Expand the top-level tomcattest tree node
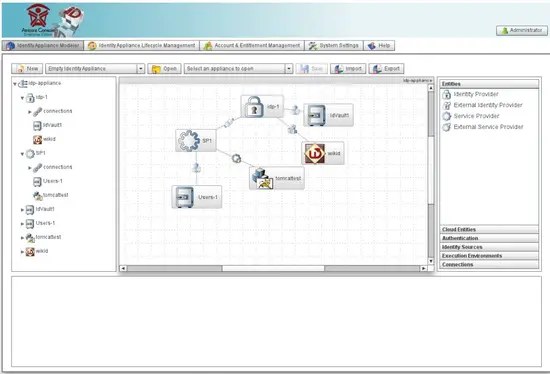550x374 pixels. [x=22, y=238]
